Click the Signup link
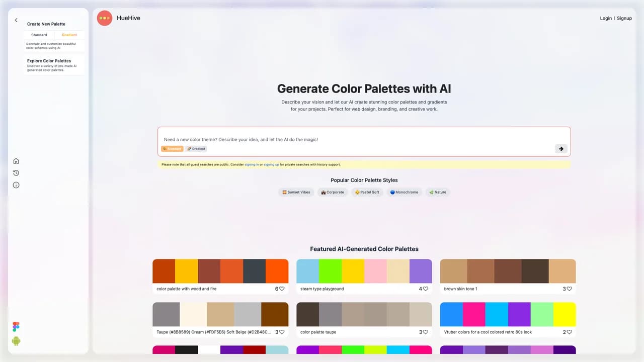 624,18
